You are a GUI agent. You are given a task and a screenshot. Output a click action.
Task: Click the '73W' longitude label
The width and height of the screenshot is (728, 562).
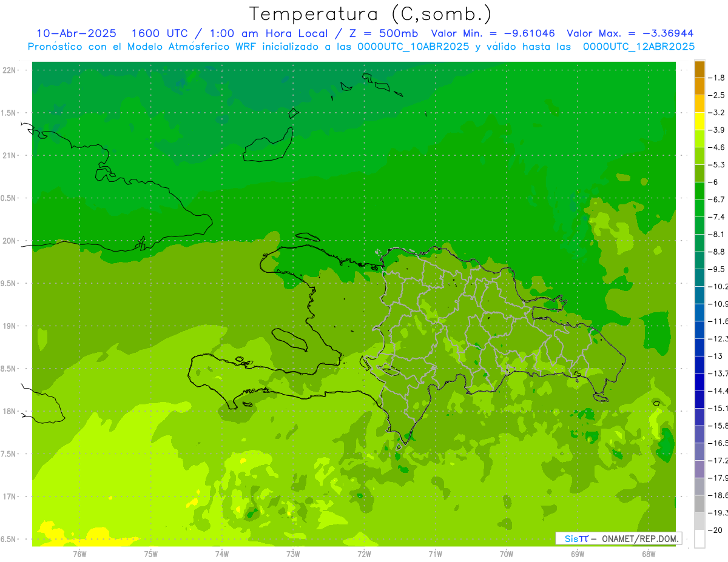click(293, 554)
